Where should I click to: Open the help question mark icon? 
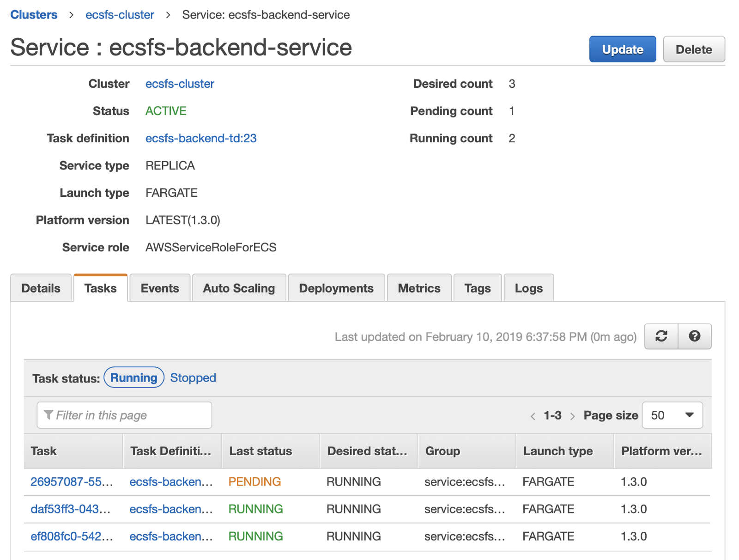(694, 336)
